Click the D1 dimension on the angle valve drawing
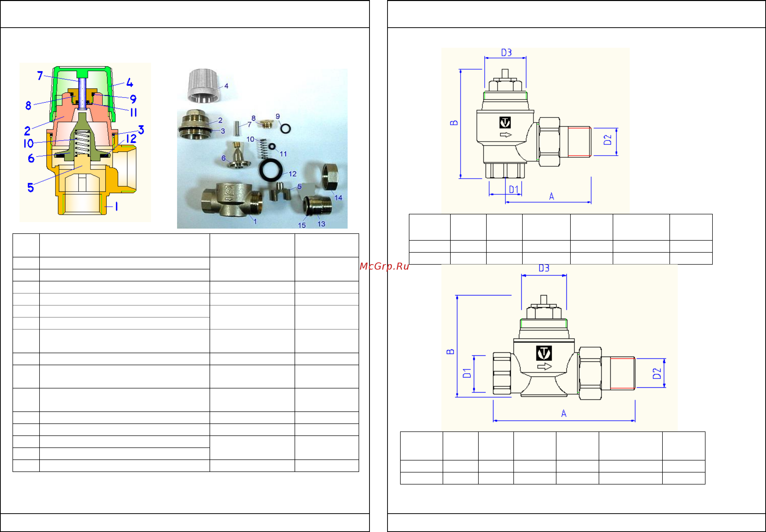 (x=514, y=190)
